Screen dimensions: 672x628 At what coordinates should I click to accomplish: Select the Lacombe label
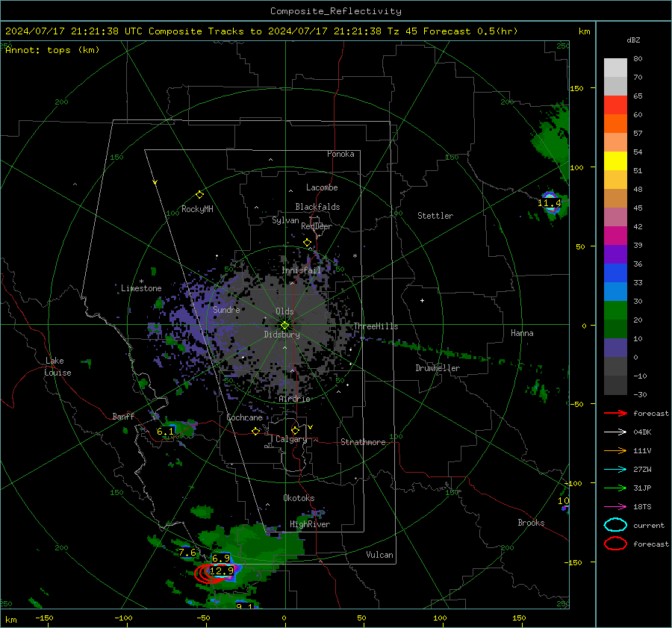(x=322, y=187)
